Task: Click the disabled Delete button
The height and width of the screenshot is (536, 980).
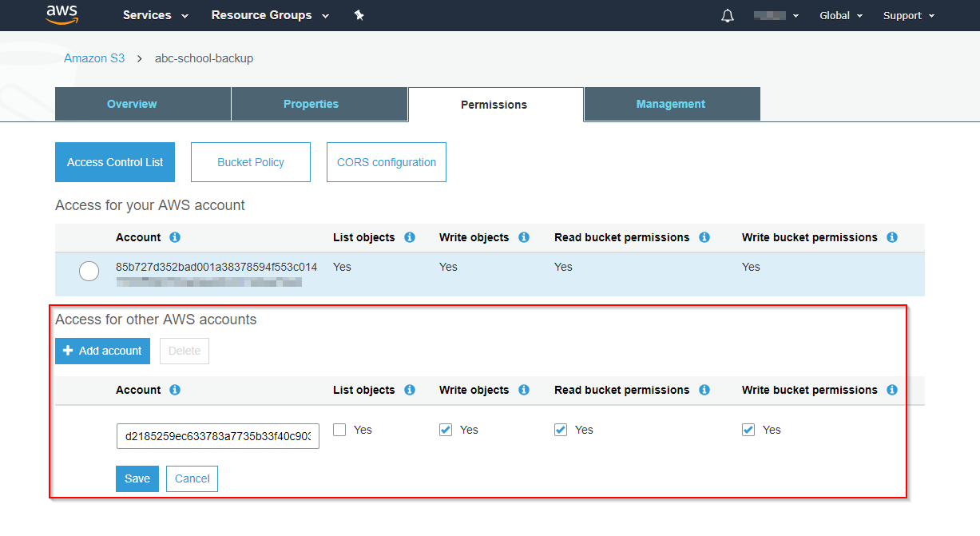Action: click(184, 351)
